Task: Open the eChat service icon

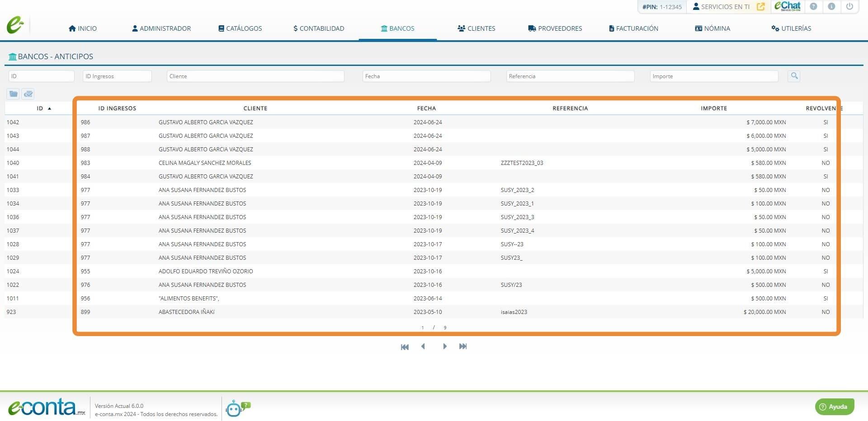Action: coord(788,6)
